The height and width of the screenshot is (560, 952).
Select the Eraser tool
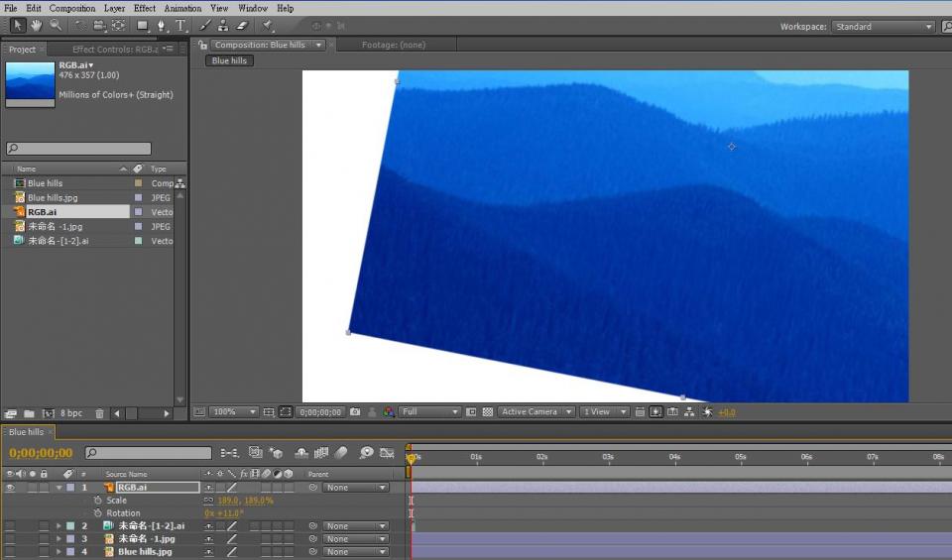[x=242, y=26]
